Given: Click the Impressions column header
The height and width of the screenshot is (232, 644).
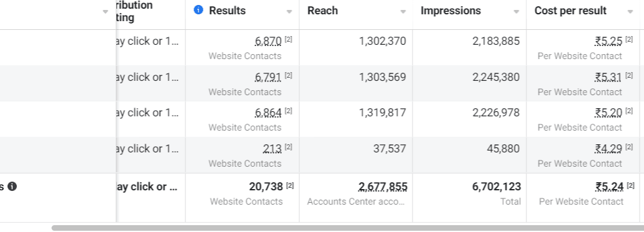Looking at the screenshot, I should (x=450, y=11).
